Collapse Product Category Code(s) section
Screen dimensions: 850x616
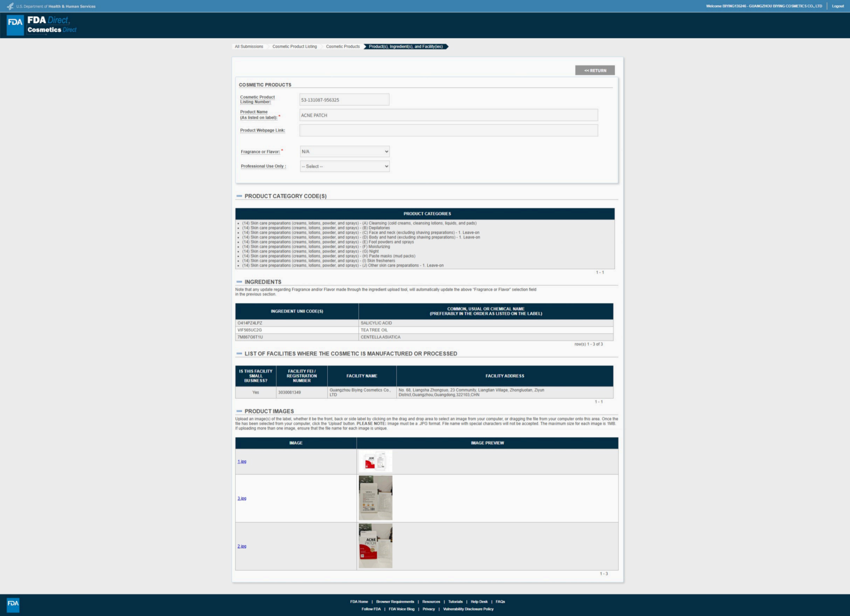239,196
